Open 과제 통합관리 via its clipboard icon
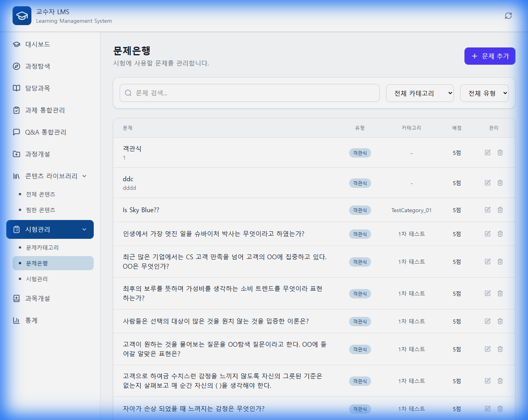 tap(16, 110)
